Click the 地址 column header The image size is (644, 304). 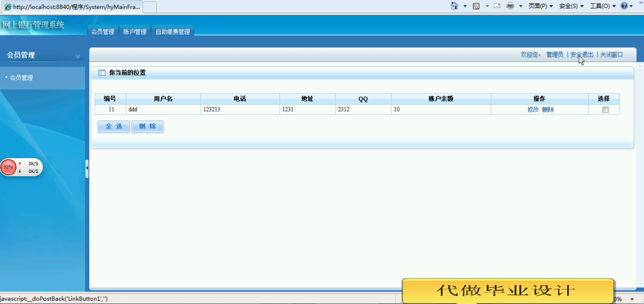307,99
